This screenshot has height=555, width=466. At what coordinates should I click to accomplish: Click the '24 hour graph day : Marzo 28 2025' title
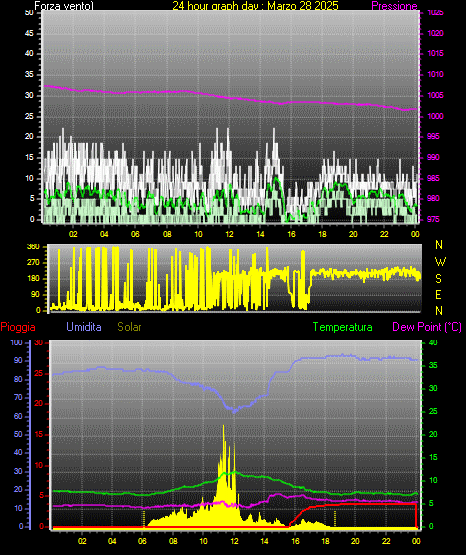(x=255, y=6)
